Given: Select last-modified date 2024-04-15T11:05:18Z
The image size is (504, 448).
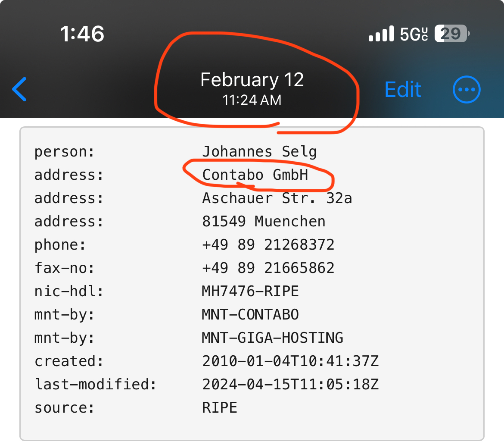Looking at the screenshot, I should 291,384.
